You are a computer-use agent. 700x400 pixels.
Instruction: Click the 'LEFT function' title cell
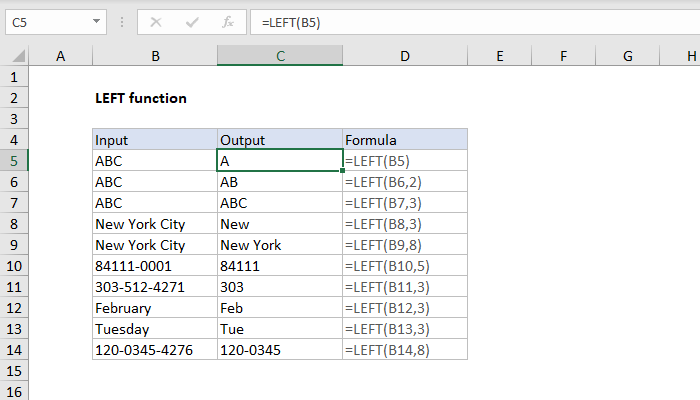click(x=140, y=98)
